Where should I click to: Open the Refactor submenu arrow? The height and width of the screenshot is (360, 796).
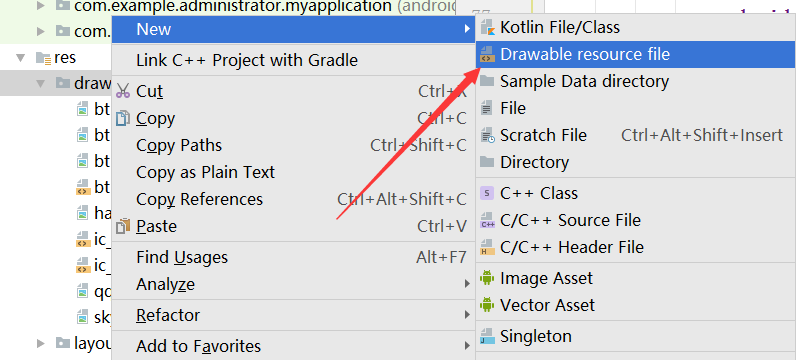point(467,315)
